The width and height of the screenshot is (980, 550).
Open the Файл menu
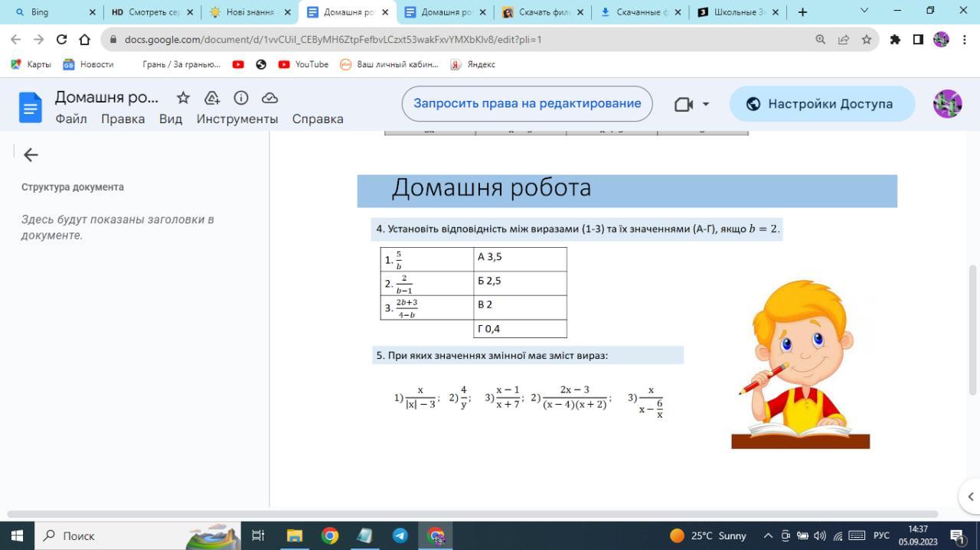coord(71,119)
